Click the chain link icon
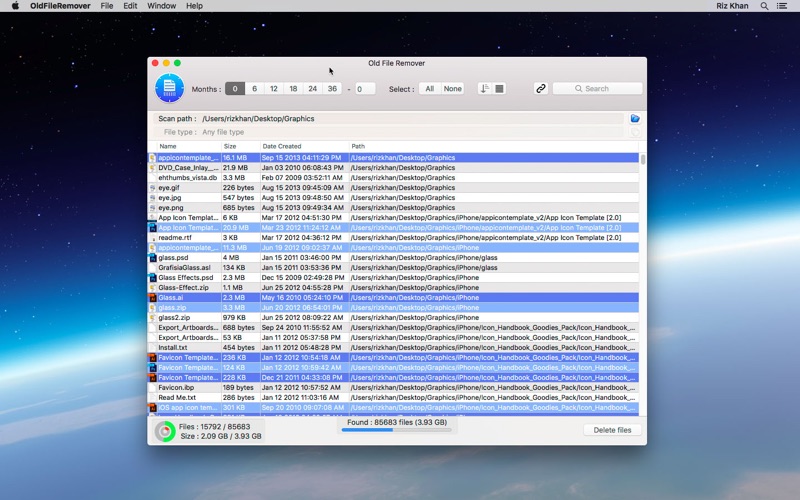 click(x=541, y=89)
